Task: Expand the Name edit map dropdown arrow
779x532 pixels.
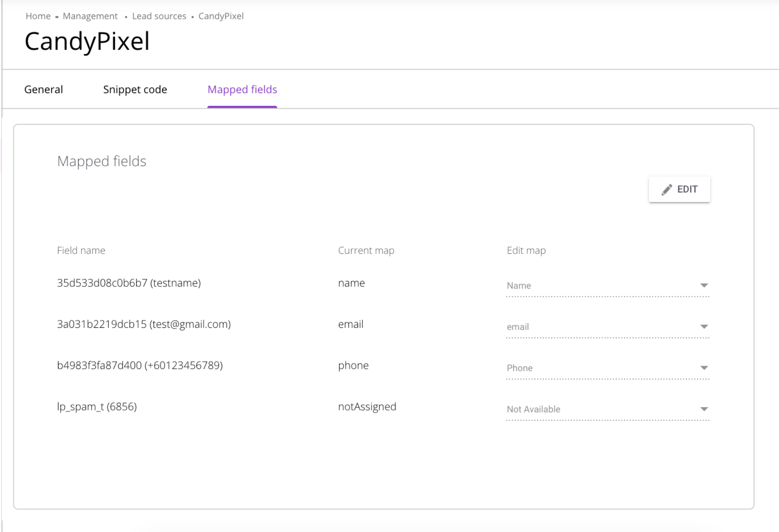Action: (704, 285)
